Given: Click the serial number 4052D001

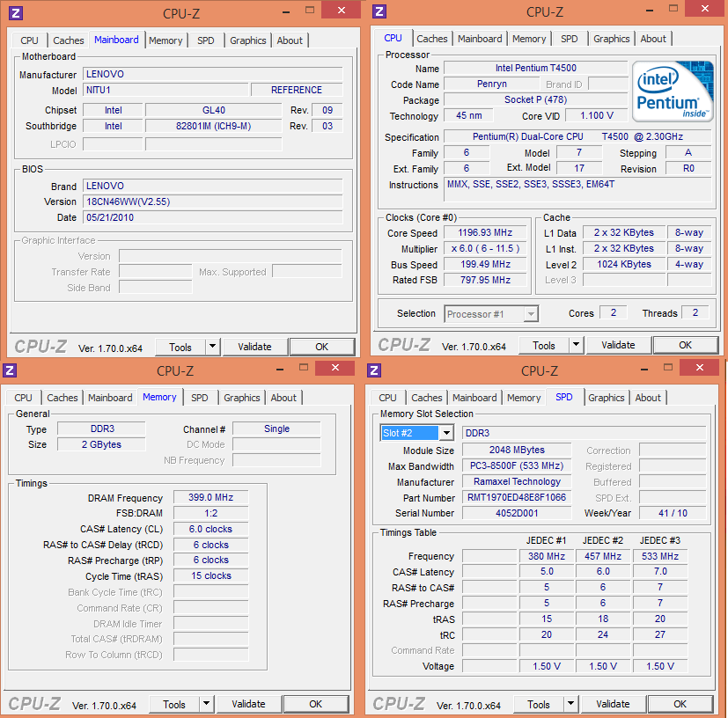Looking at the screenshot, I should click(517, 513).
